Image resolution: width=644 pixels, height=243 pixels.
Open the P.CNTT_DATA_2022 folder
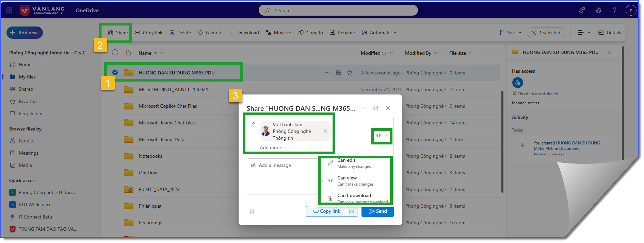pos(159,189)
